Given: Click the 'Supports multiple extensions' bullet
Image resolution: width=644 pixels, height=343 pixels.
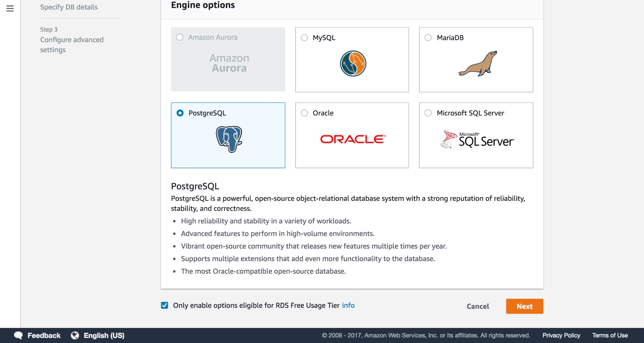Looking at the screenshot, I should [x=308, y=259].
